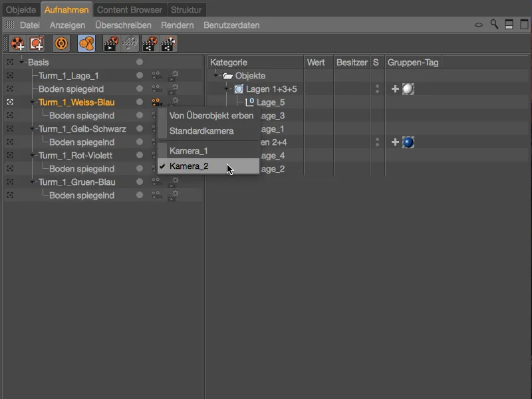Viewport: 532px width, 399px height.
Task: Click render settings icon of Turm_1_Gruen-Blau
Action: click(173, 182)
